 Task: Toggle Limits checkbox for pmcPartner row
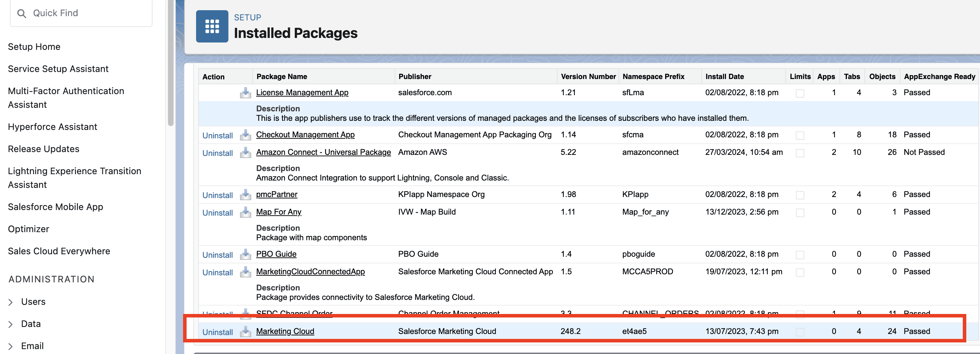[x=800, y=195]
